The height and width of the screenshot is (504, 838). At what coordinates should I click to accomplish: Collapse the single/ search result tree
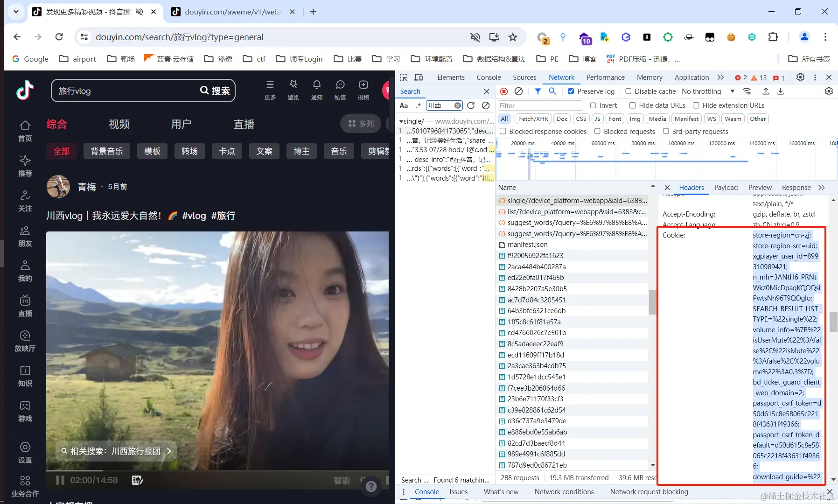point(401,121)
